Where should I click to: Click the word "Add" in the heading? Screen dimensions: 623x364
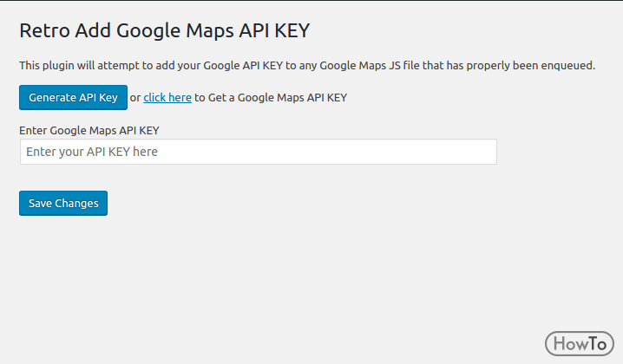tap(93, 30)
